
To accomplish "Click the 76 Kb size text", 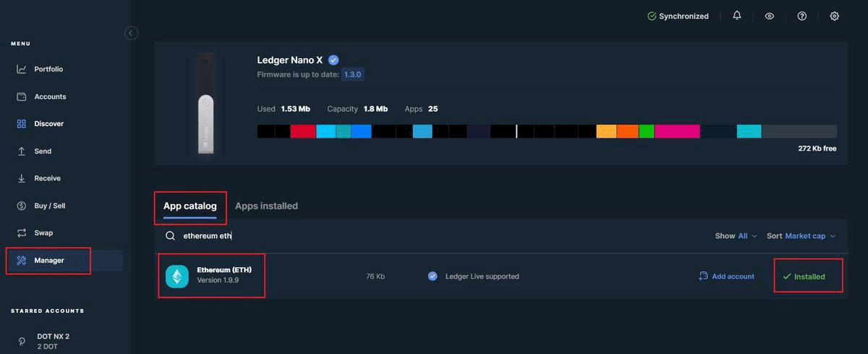I will [x=375, y=277].
